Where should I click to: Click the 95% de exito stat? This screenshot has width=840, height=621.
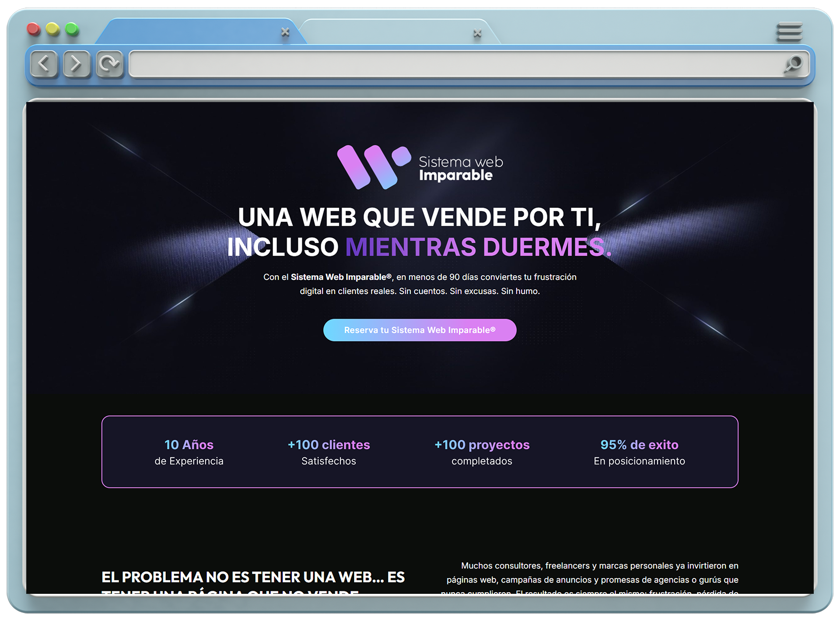pos(639,452)
